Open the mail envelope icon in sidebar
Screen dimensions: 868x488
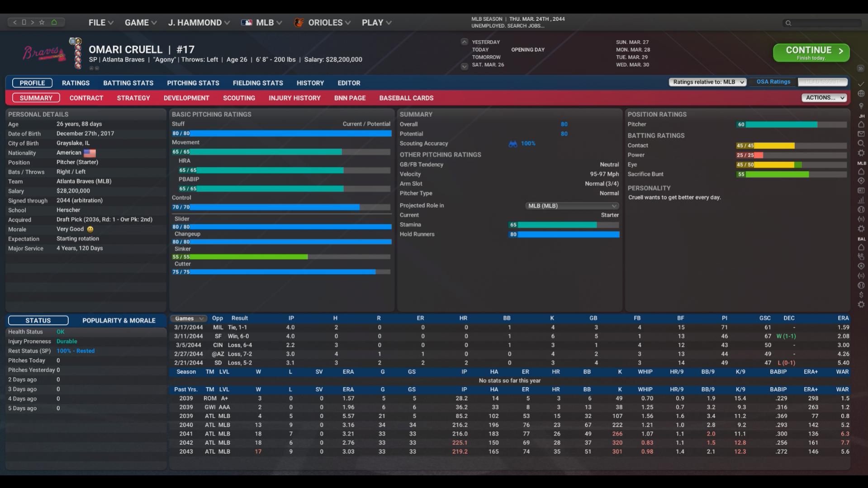coord(861,134)
